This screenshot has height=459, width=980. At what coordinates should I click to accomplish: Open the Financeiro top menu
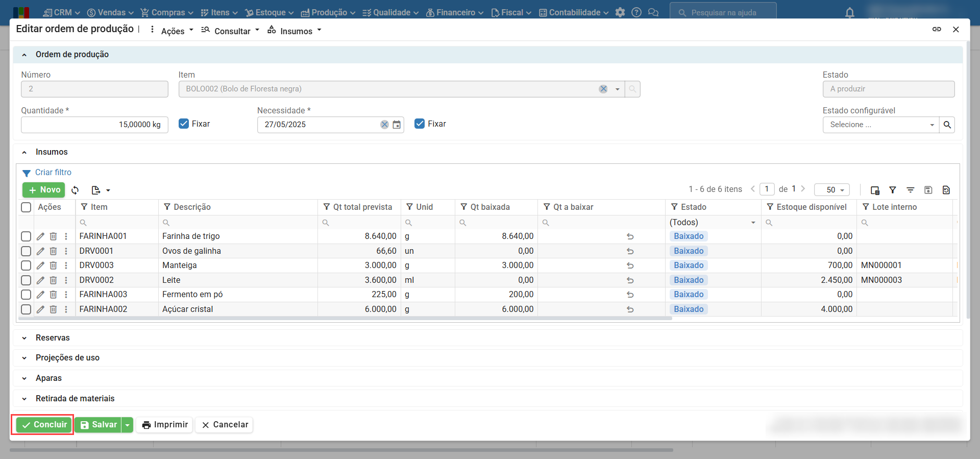[455, 12]
